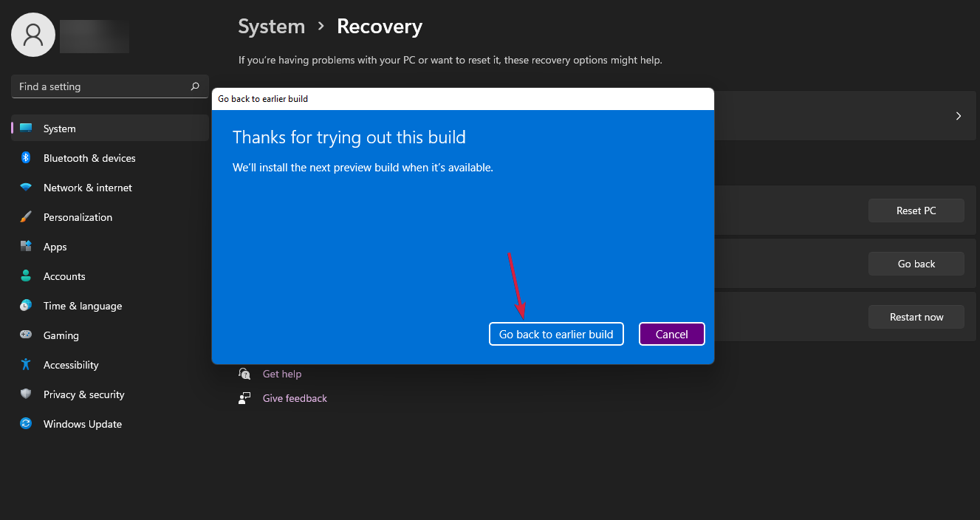Click the Accessibility sidebar icon
This screenshot has width=980, height=520.
tap(26, 364)
